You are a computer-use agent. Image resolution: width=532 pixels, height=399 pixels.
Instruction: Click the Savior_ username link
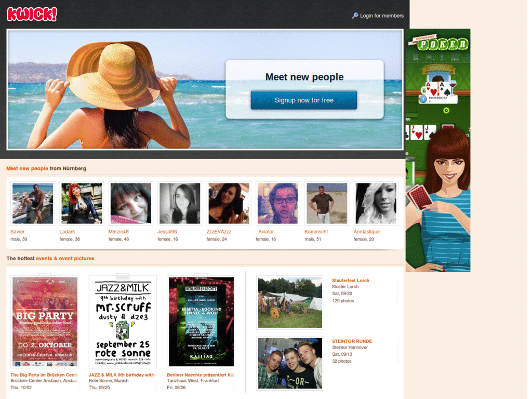[x=19, y=232]
